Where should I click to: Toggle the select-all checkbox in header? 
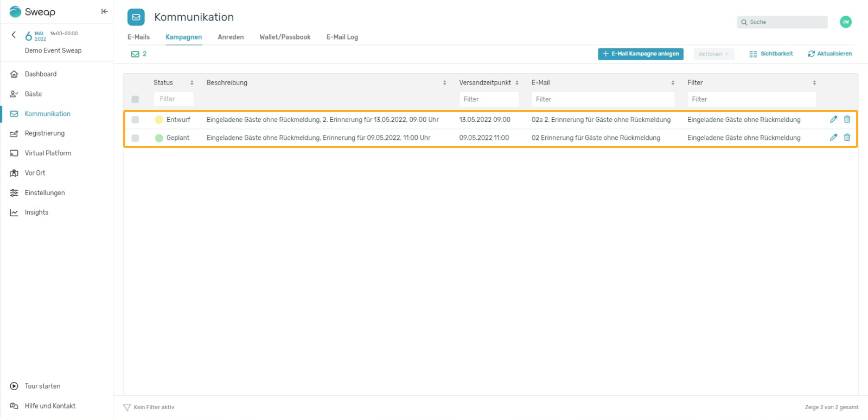135,99
